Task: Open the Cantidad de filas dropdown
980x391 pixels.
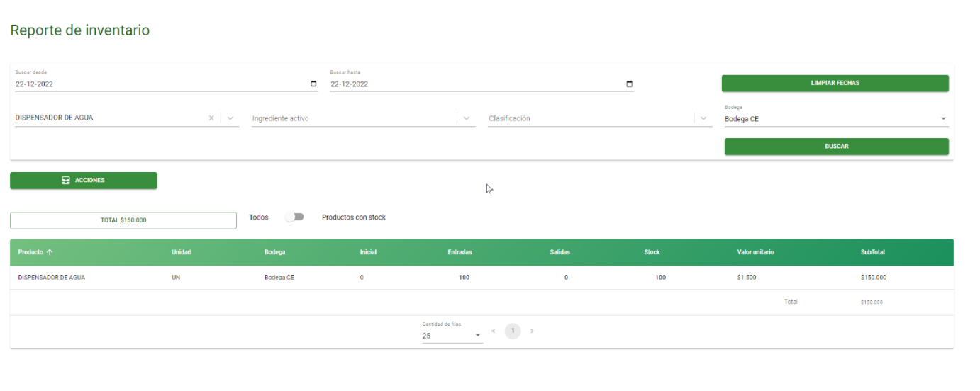Action: click(x=452, y=336)
